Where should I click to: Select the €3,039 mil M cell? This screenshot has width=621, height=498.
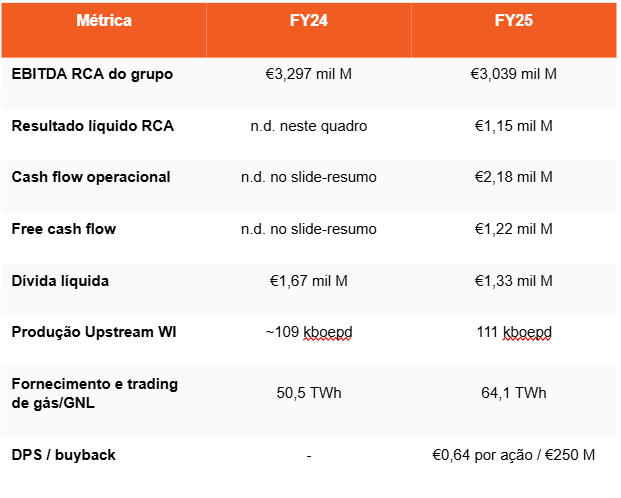(x=513, y=74)
